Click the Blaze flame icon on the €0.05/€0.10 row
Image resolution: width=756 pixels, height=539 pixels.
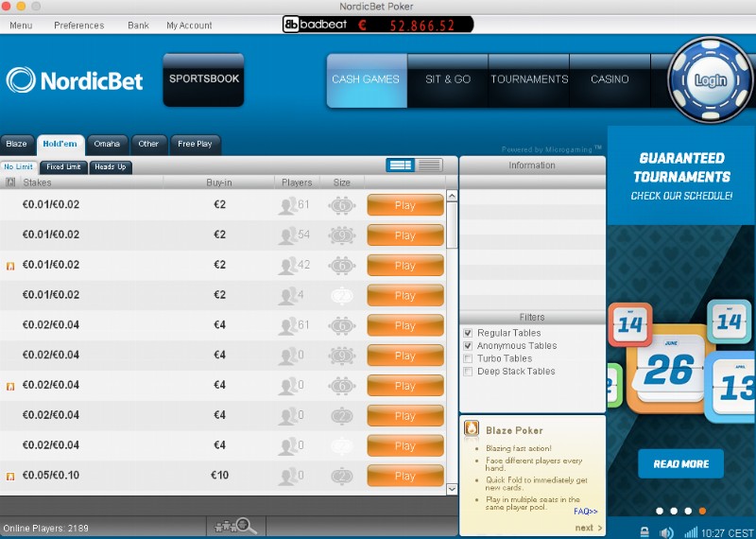tap(10, 477)
